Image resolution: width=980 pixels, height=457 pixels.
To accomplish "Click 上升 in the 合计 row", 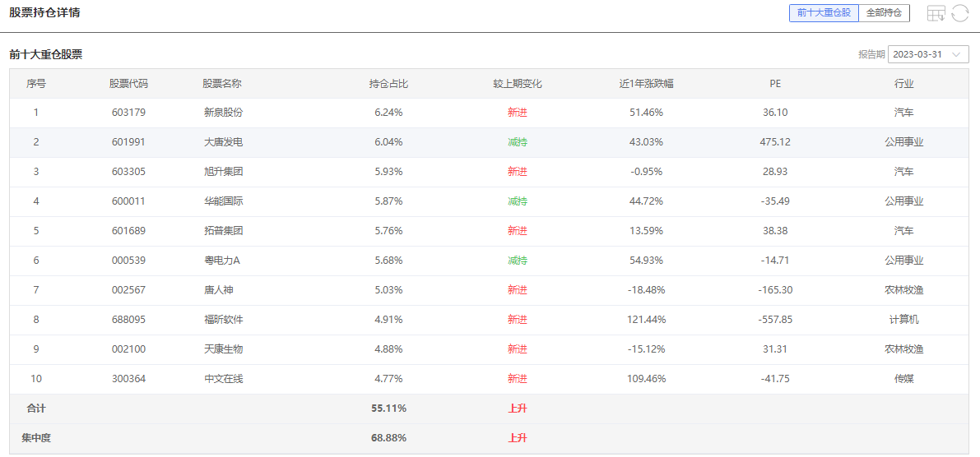I will pyautogui.click(x=518, y=409).
